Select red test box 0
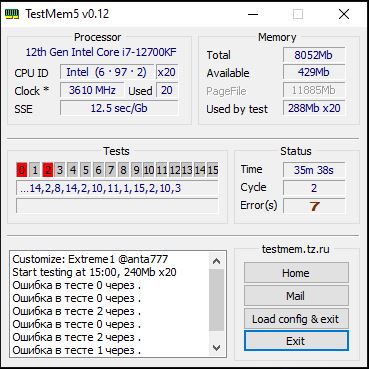Viewport: 369px width, 369px height. click(22, 170)
